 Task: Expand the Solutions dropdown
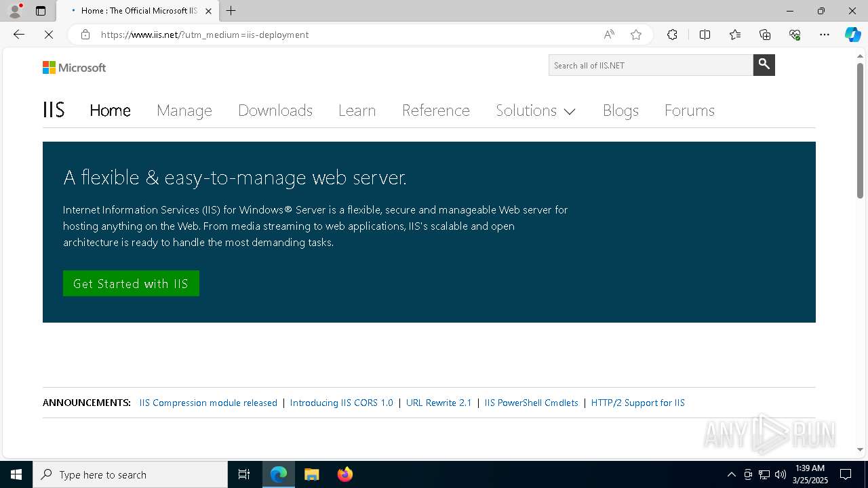536,110
